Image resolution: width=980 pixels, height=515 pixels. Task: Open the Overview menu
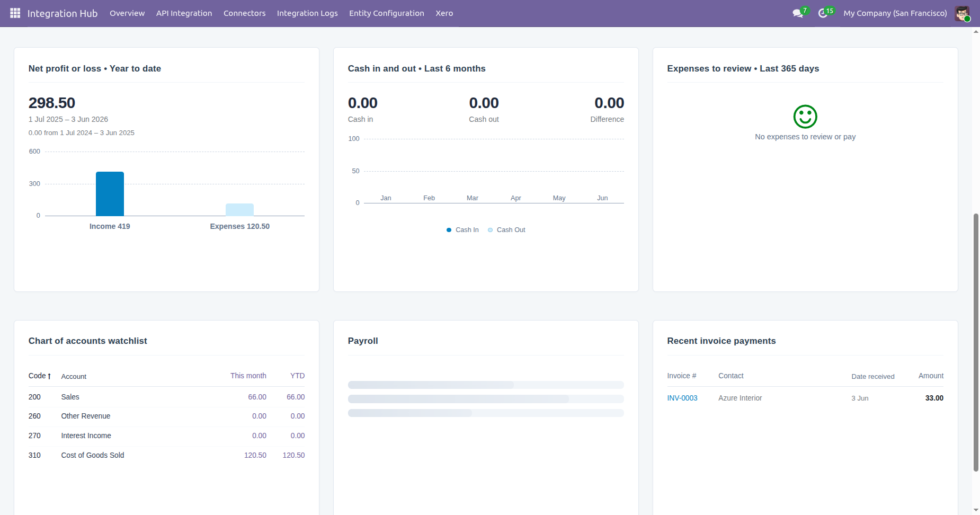(x=127, y=13)
